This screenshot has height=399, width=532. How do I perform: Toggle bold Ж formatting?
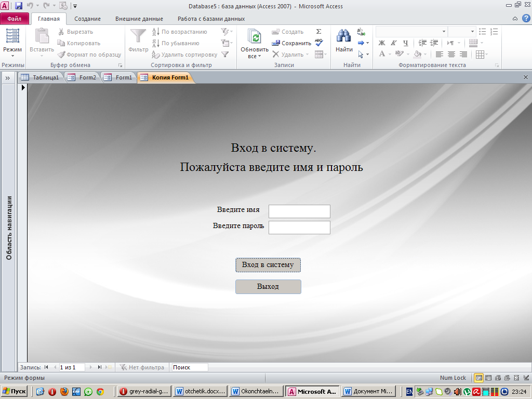pos(382,43)
